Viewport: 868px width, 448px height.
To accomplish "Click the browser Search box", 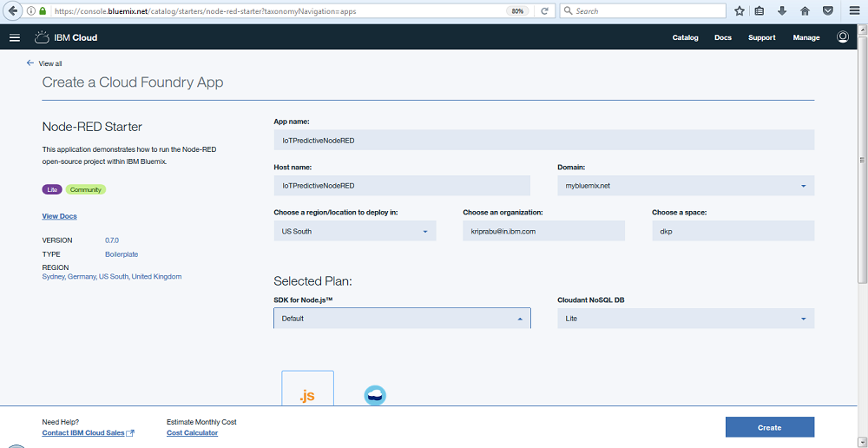I will pyautogui.click(x=642, y=11).
